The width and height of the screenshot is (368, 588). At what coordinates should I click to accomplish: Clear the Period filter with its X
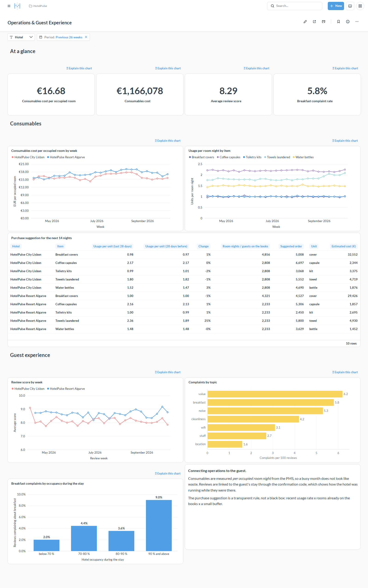point(86,37)
